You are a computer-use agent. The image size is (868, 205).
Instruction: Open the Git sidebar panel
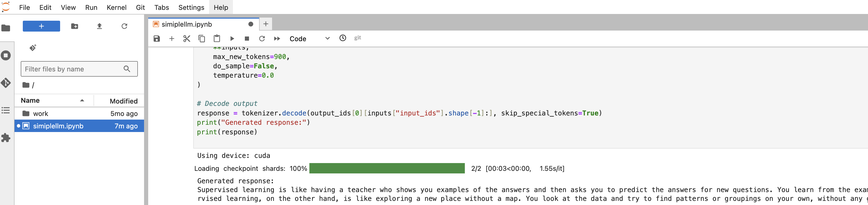coord(6,83)
